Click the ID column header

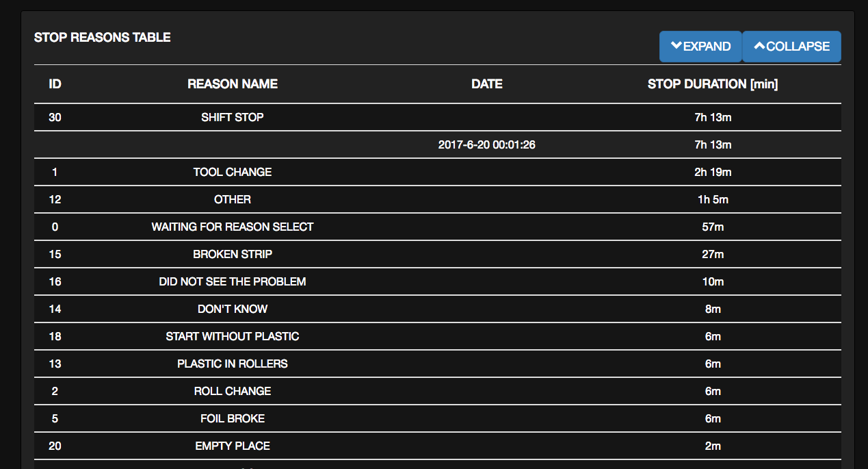click(x=55, y=84)
